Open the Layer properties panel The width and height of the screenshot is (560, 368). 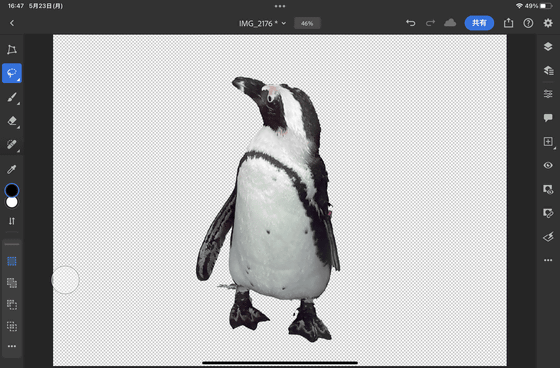(x=548, y=94)
